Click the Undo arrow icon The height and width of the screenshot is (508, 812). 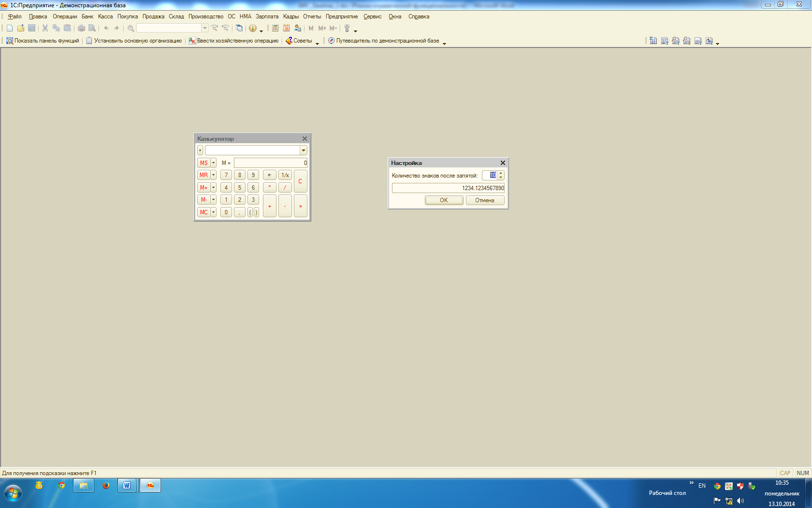[106, 28]
